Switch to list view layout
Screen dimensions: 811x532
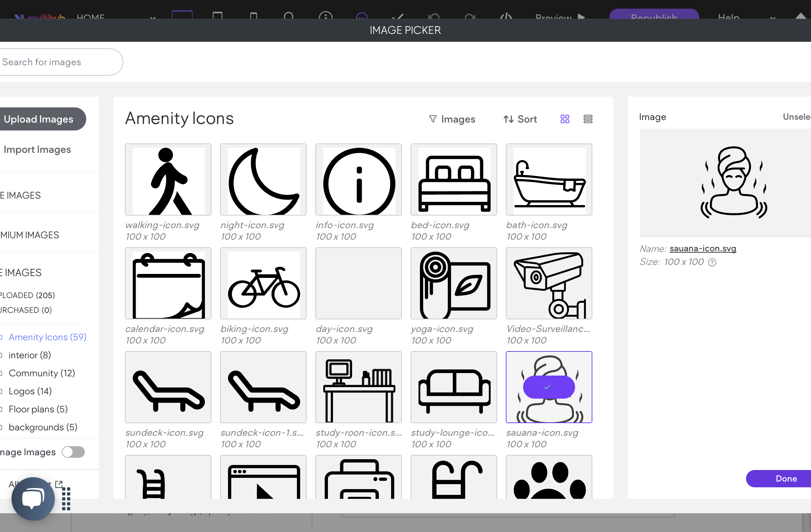pyautogui.click(x=588, y=119)
